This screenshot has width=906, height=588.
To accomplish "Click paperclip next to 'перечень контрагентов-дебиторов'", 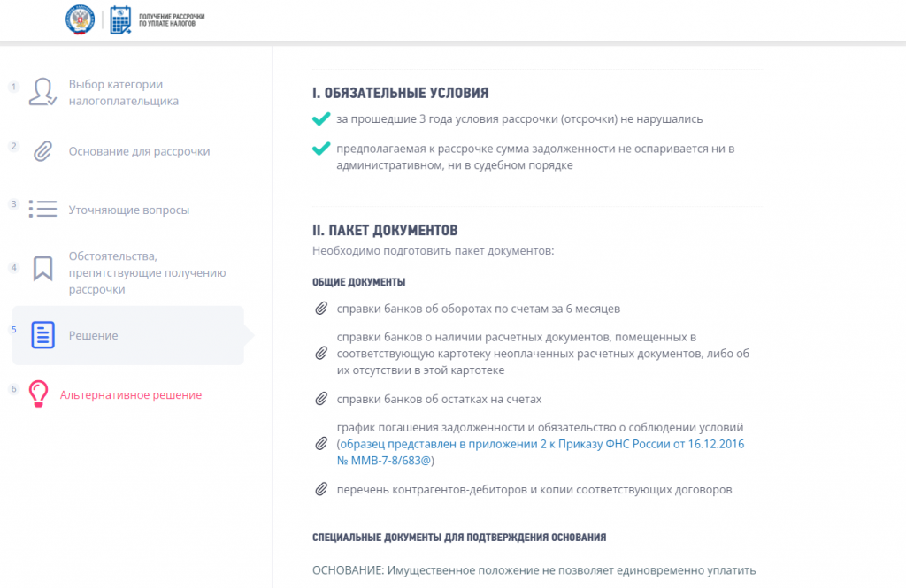I will pyautogui.click(x=320, y=489).
